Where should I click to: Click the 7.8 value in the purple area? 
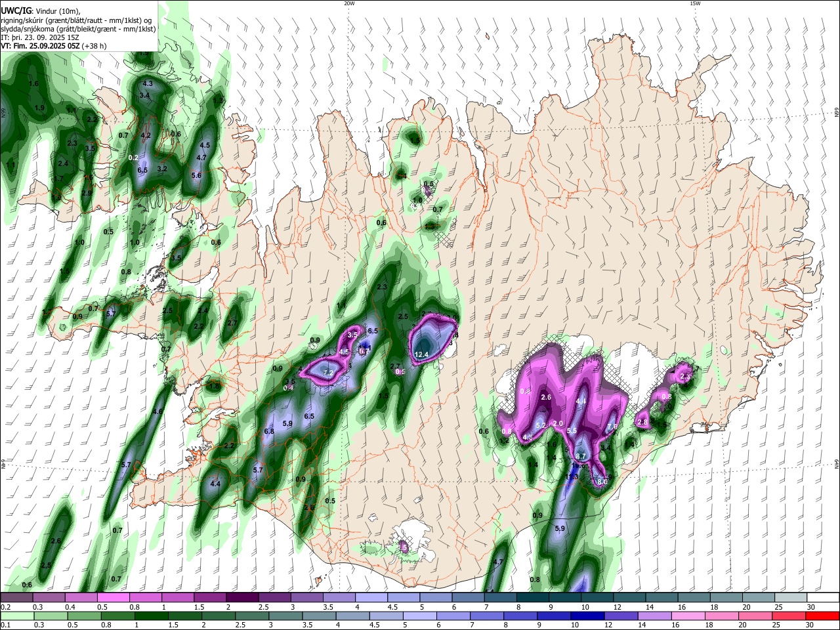point(612,427)
